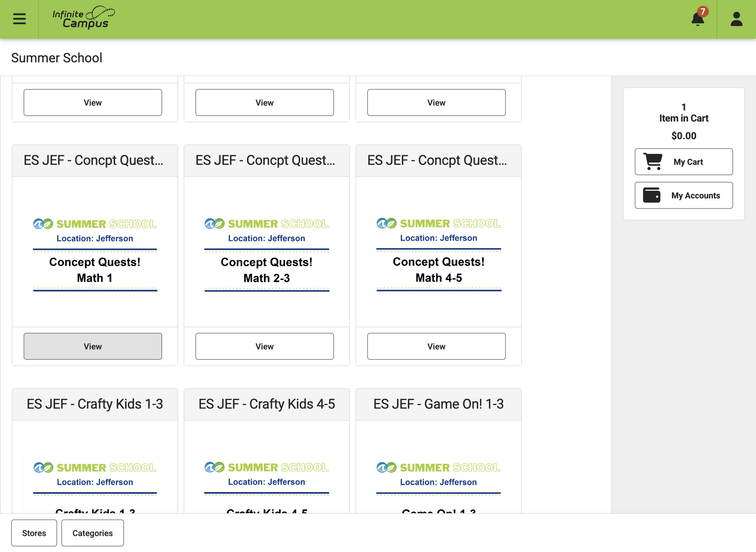The image size is (756, 552).
Task: View the Concept Quests Math 1 course
Action: click(x=93, y=346)
